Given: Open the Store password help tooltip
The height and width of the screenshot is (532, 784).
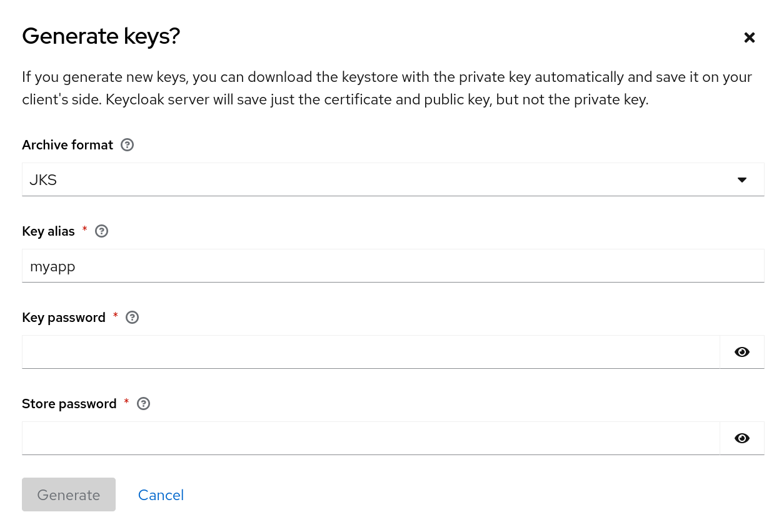Looking at the screenshot, I should 143,403.
